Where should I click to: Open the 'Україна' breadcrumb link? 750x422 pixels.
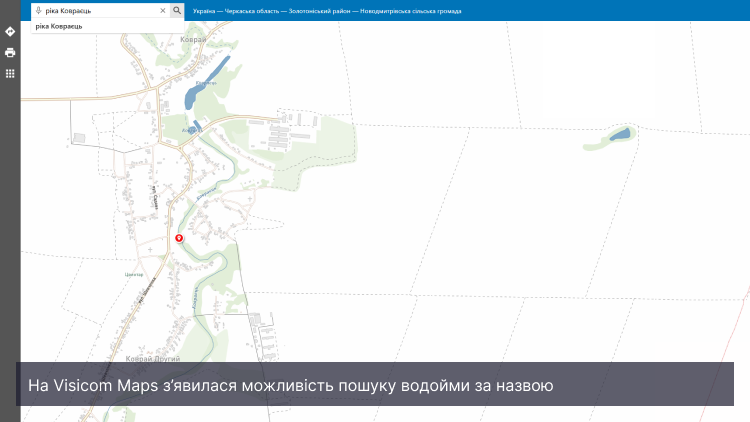[x=204, y=11]
